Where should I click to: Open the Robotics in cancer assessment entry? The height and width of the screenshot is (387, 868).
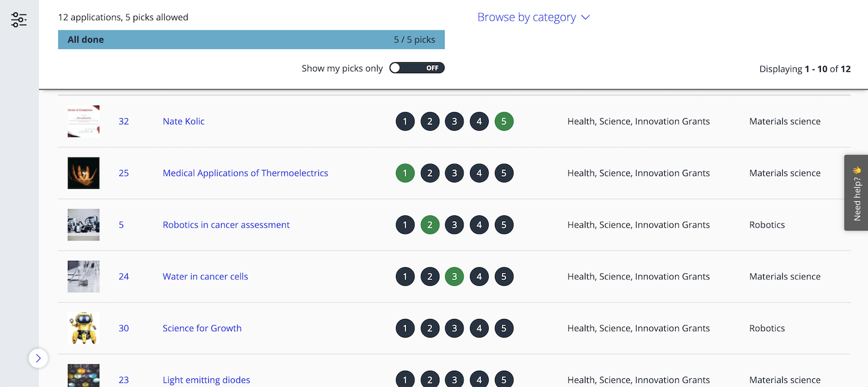click(x=226, y=225)
